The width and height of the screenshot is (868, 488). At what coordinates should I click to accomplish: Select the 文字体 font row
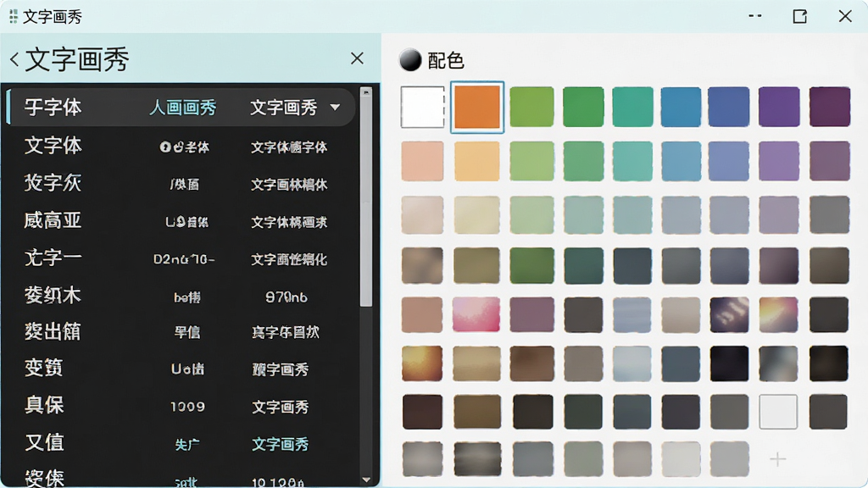[x=181, y=146]
